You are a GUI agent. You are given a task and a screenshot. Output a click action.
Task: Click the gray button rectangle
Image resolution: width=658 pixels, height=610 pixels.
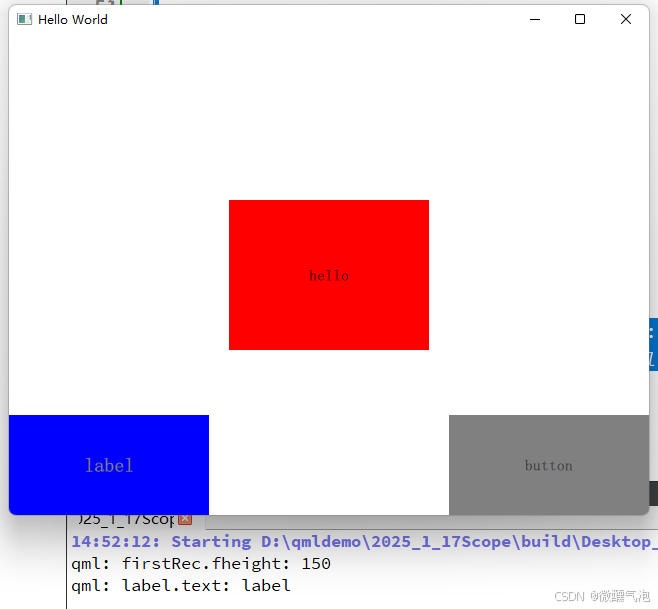(549, 465)
